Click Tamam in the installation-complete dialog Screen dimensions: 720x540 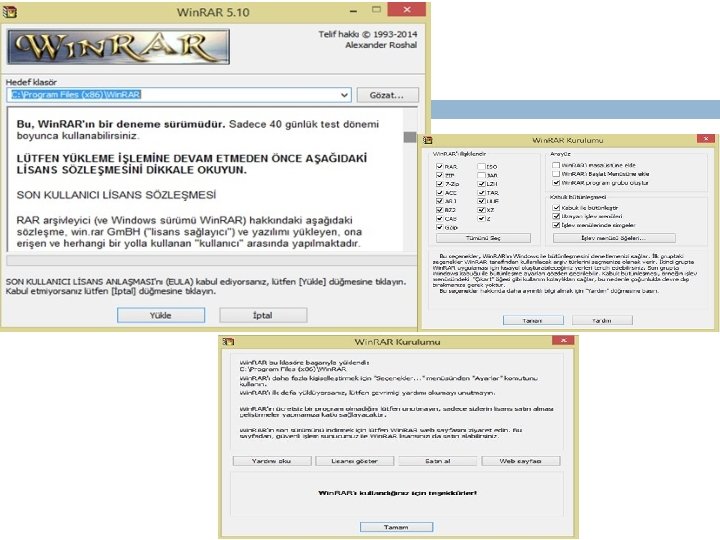[x=396, y=527]
